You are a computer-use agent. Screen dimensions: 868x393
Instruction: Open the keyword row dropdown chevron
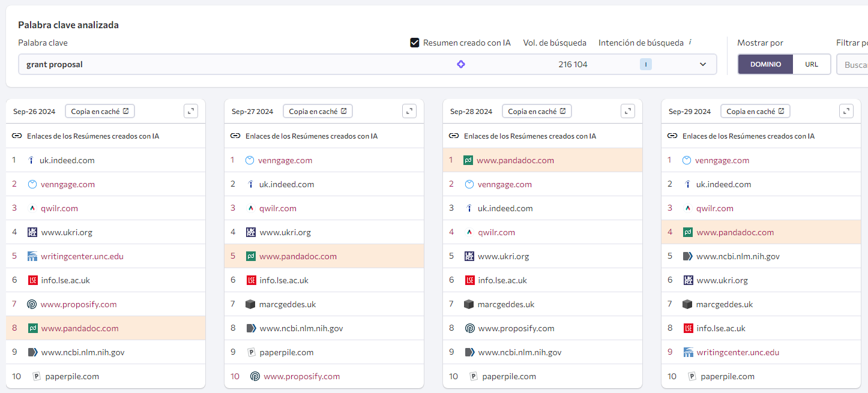[x=703, y=64]
